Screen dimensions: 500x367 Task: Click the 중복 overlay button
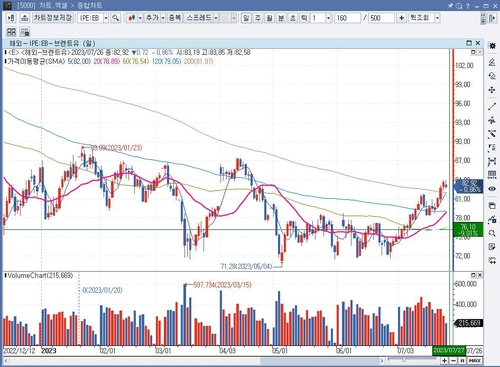[x=174, y=18]
